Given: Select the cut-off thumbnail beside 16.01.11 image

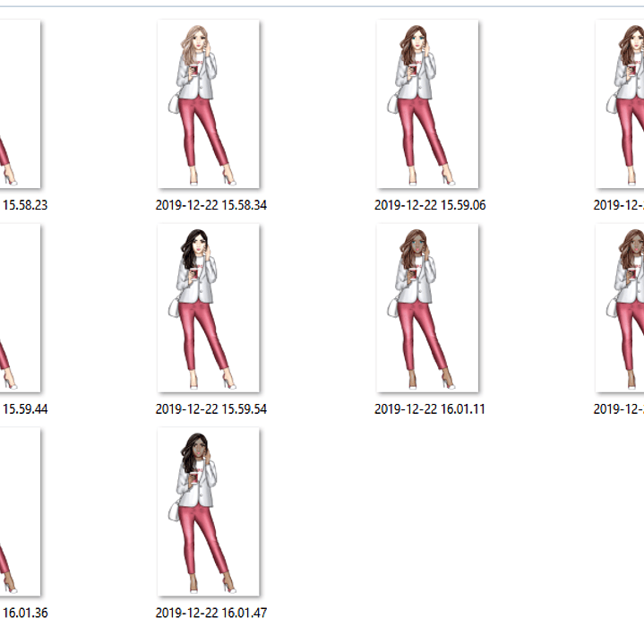Looking at the screenshot, I should pos(623,308).
